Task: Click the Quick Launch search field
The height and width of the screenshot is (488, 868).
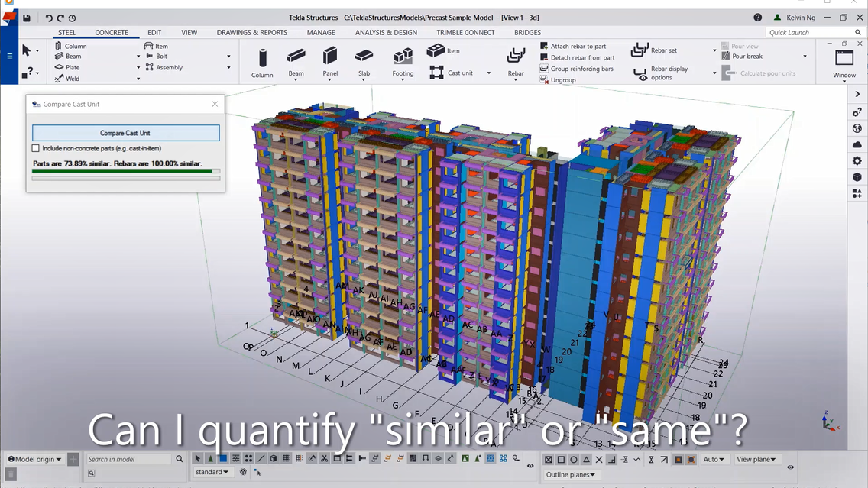Action: [x=815, y=33]
